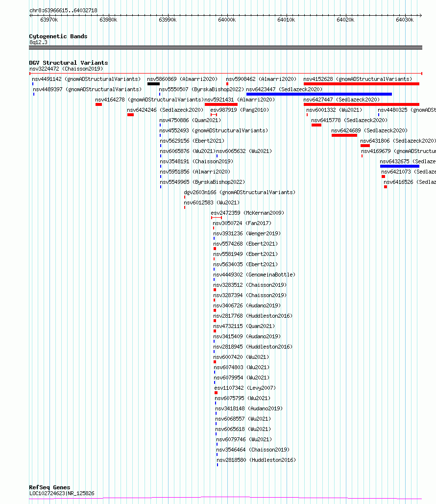
Task: Open nsv5574268 (Ebert2021) label
Action: tap(245, 244)
